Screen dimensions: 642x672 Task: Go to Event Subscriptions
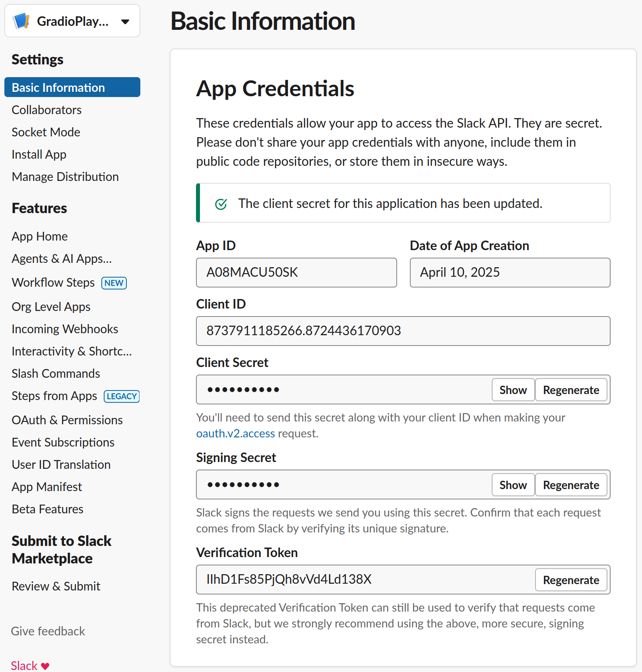(x=63, y=442)
